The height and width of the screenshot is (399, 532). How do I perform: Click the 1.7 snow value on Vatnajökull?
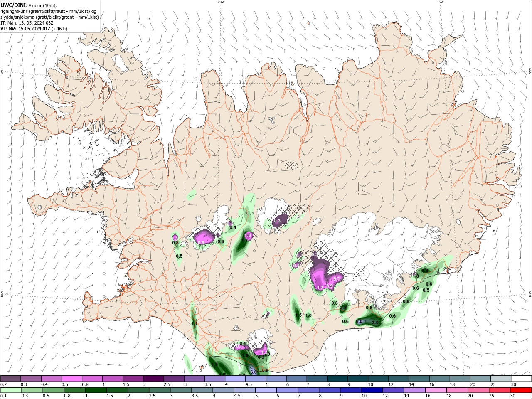(x=320, y=287)
